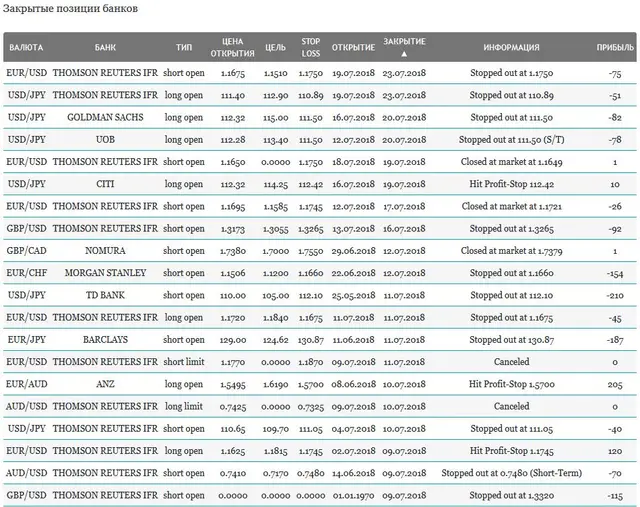Image resolution: width=640 pixels, height=507 pixels.
Task: Select 'Hit Profit-Stop 1.1745' info cell
Action: tap(511, 451)
